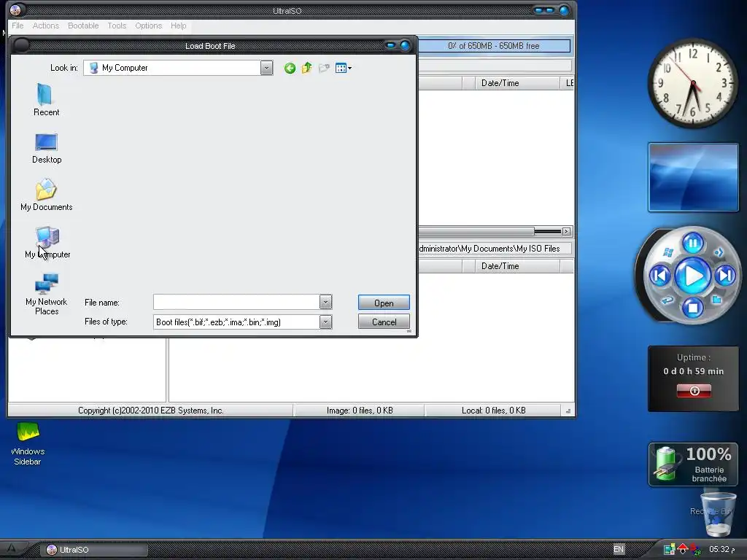This screenshot has width=747, height=560.
Task: Go up one folder level
Action: pyautogui.click(x=307, y=68)
